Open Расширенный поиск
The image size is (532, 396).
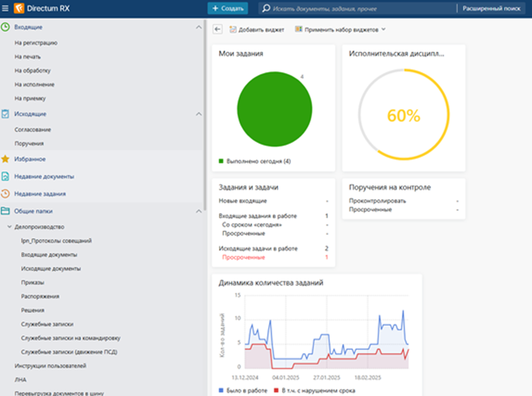[492, 8]
